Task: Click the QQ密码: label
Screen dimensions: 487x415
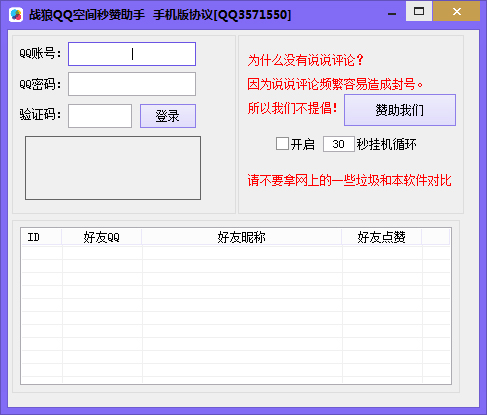Action: [40, 84]
